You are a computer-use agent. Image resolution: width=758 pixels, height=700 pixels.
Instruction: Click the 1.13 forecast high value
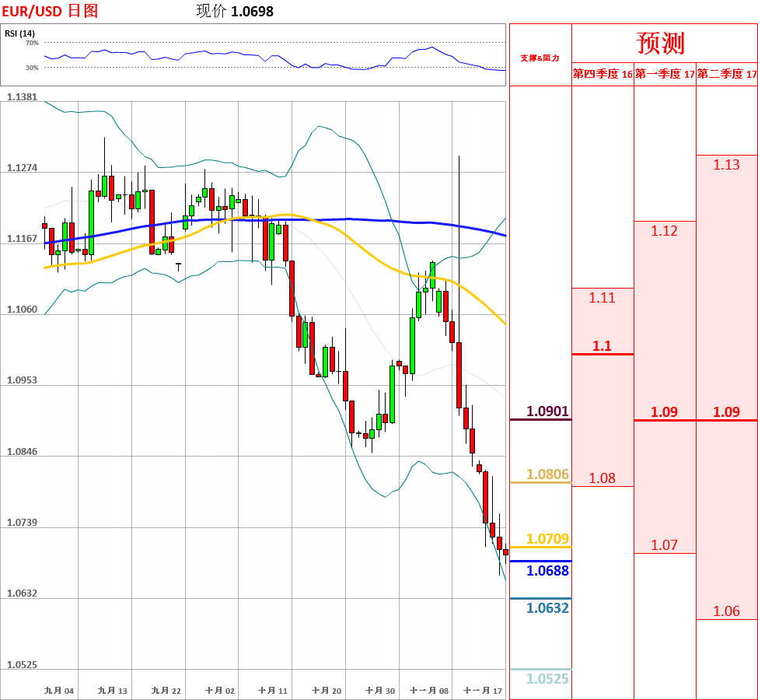726,164
